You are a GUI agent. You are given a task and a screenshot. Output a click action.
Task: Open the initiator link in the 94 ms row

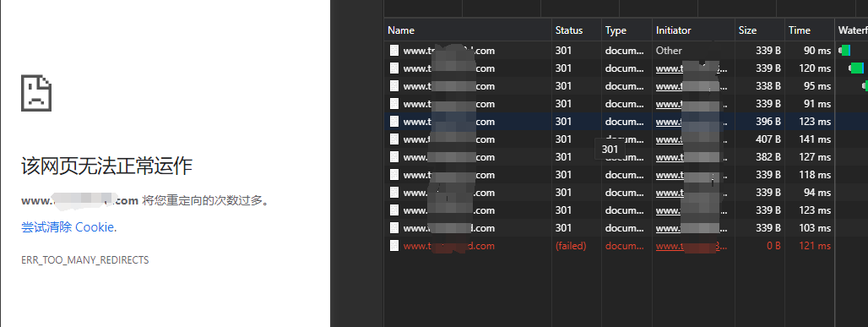pos(692,193)
